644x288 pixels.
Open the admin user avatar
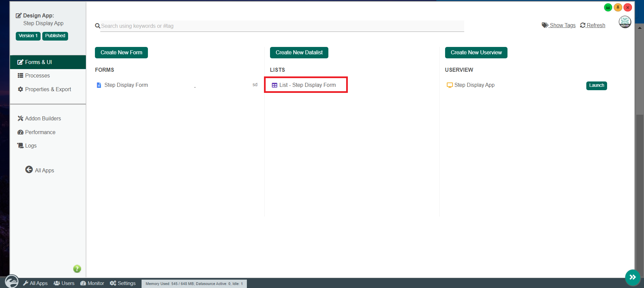pos(625,22)
